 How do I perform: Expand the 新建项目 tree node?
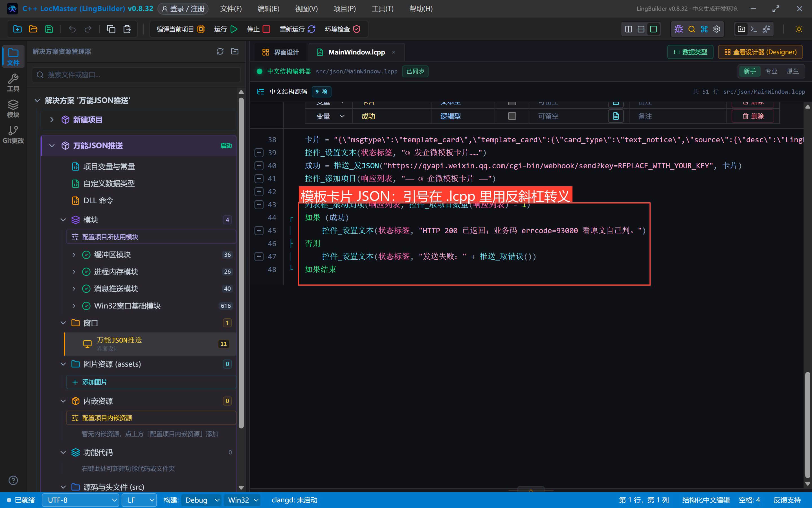(x=52, y=120)
